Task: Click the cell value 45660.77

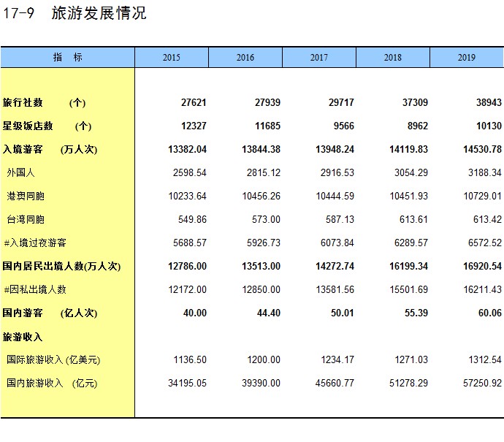Action: 335,383
